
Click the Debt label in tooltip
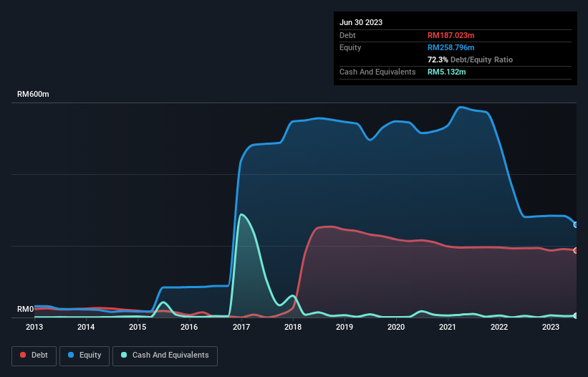point(347,35)
